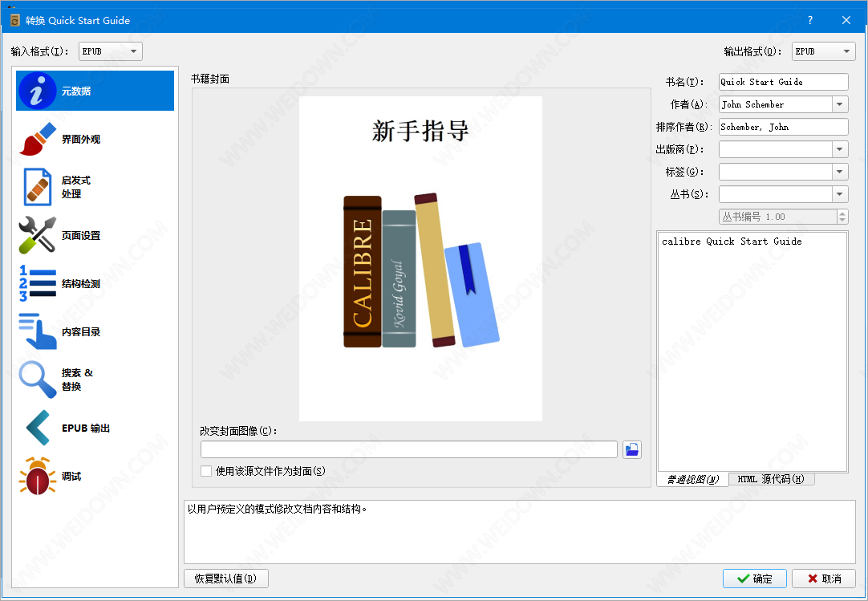Open 界面外观 paintbrush section
868x601 pixels.
pos(37,139)
